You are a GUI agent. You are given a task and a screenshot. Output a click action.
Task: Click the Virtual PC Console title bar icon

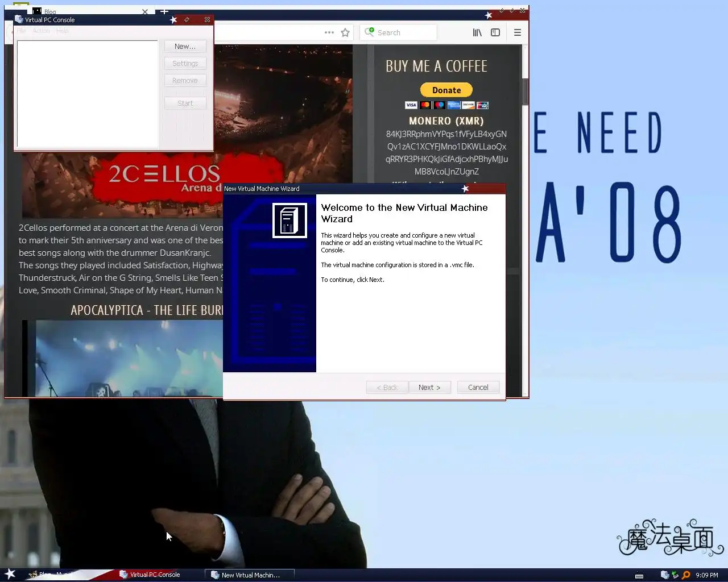pos(19,19)
